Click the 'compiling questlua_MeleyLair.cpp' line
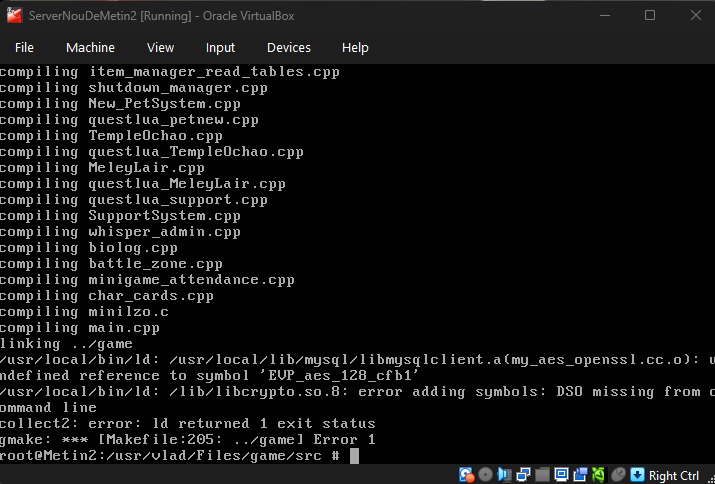The height and width of the screenshot is (484, 715). 143,184
